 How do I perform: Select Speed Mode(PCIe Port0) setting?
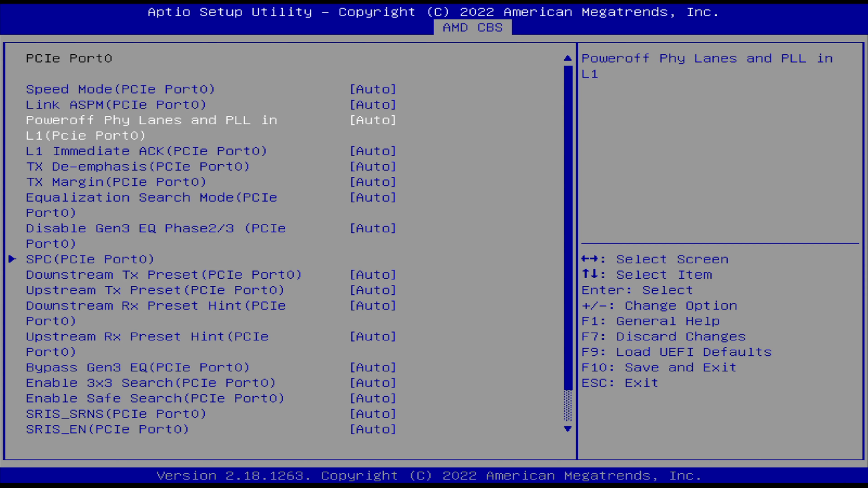coord(120,89)
